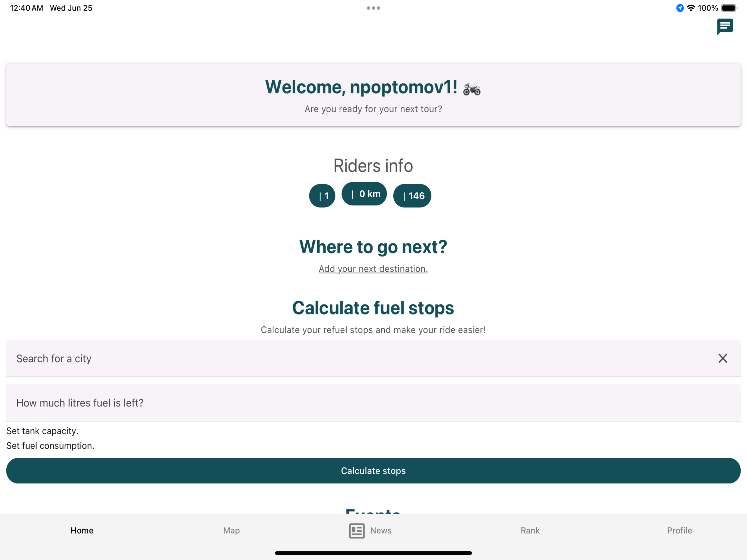Select the riders info chip showing 146
This screenshot has width=747, height=560.
coord(412,196)
